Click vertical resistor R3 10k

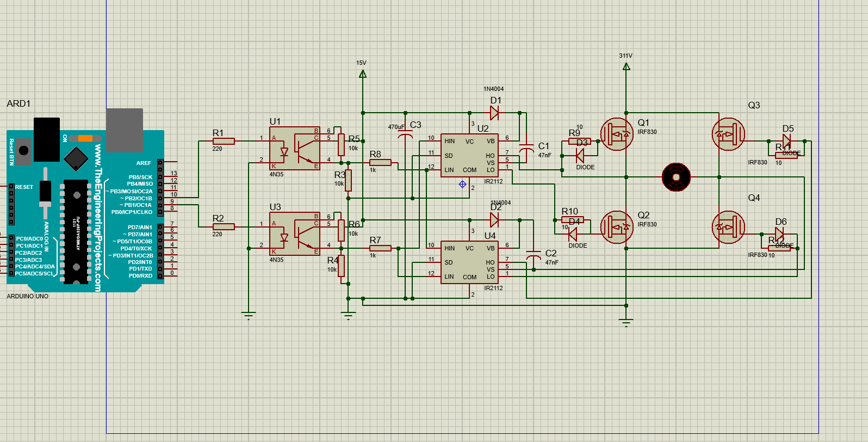click(x=349, y=180)
